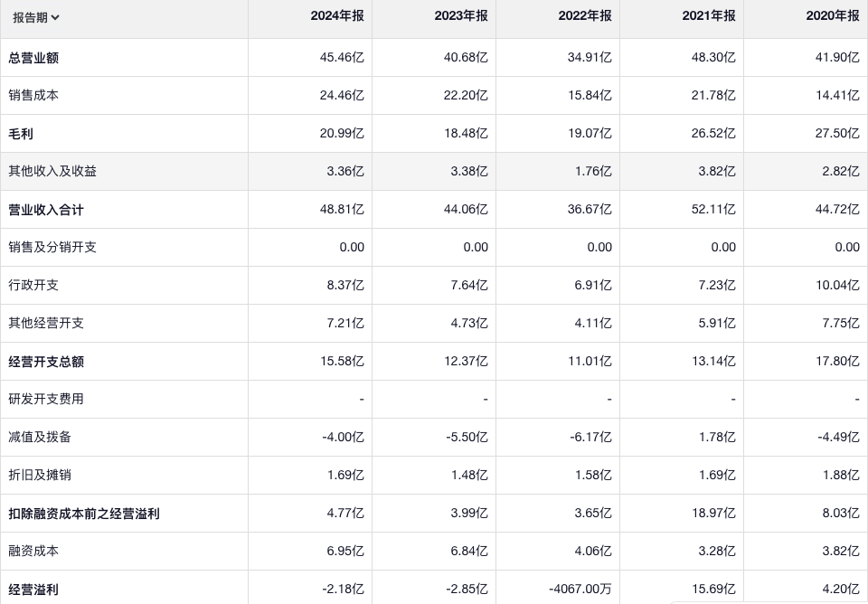This screenshot has height=604, width=868.
Task: Click the 2024 总营业额 value 45.46亿
Action: coord(342,58)
